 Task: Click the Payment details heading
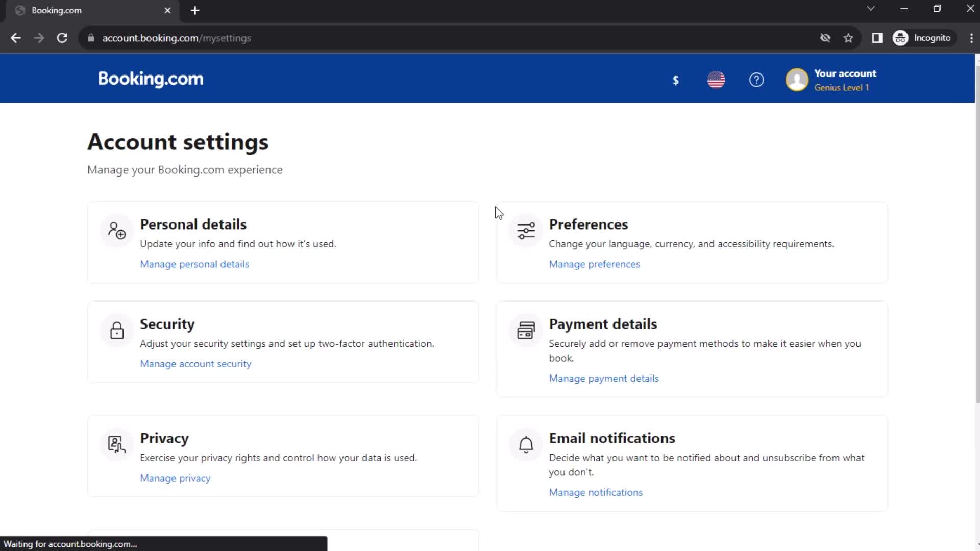pos(603,324)
